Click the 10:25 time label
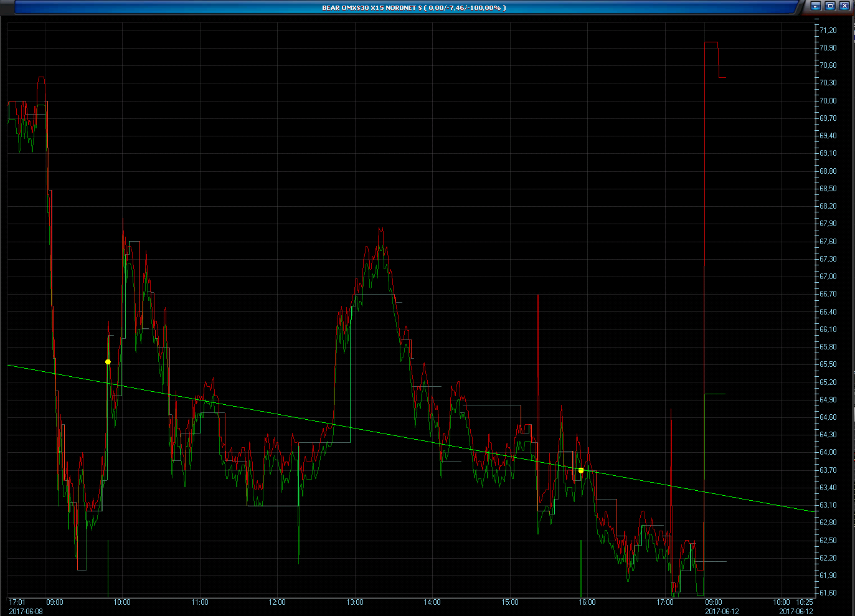The height and width of the screenshot is (616, 855). [805, 602]
